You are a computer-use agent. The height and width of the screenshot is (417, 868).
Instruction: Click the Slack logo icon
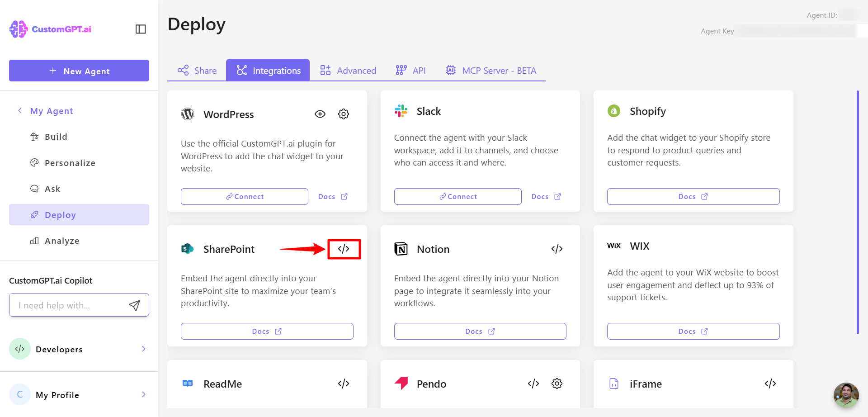401,111
